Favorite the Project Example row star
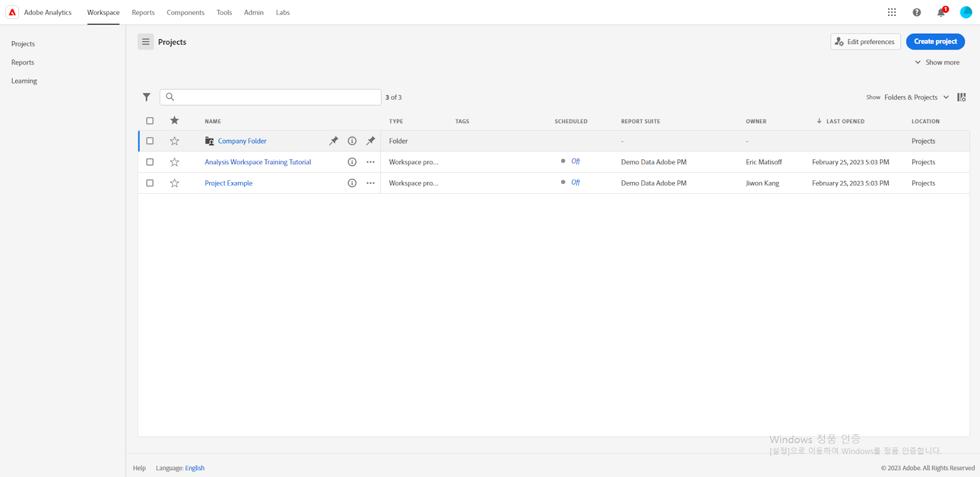980x477 pixels. pyautogui.click(x=175, y=183)
